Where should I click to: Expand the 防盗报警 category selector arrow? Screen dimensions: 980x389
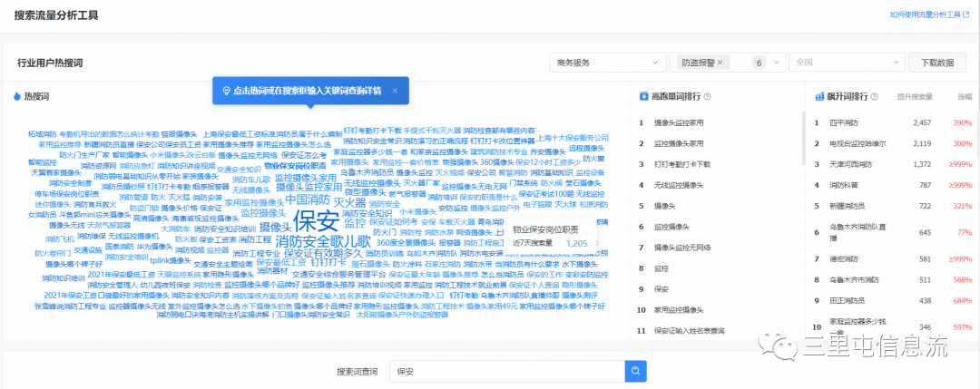777,63
